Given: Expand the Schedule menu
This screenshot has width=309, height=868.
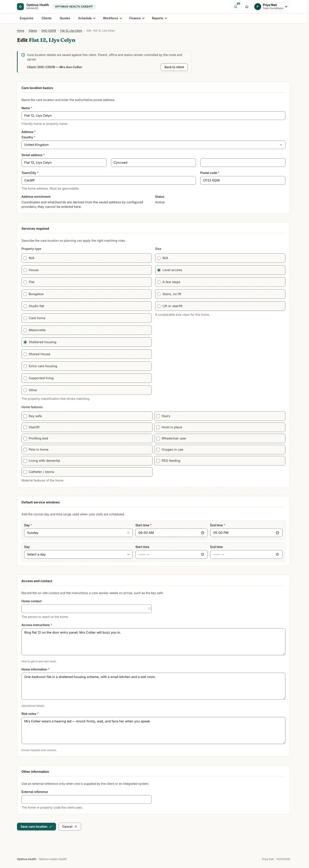Looking at the screenshot, I should [87, 18].
